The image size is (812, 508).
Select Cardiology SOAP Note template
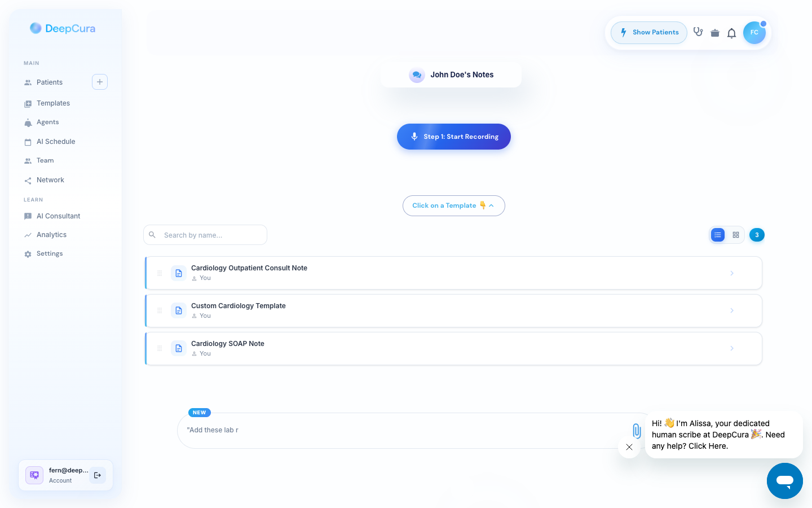454,349
